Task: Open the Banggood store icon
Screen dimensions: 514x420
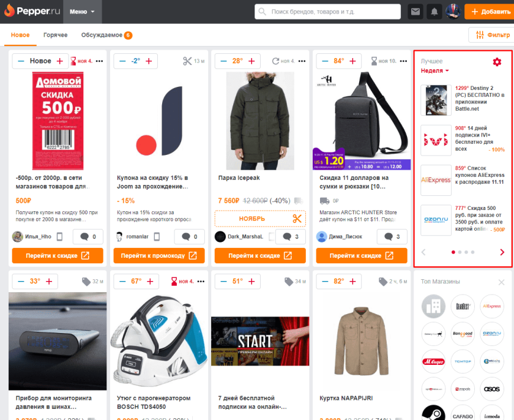Action: pyautogui.click(x=463, y=334)
